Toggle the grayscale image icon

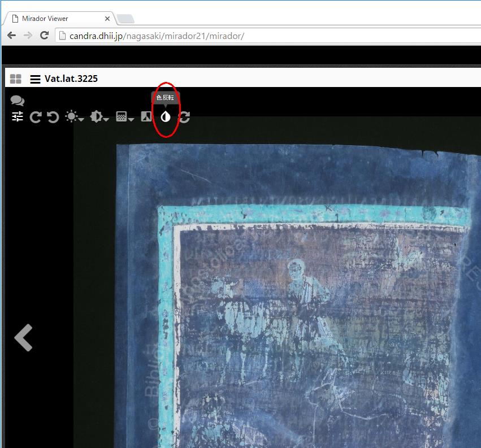146,116
